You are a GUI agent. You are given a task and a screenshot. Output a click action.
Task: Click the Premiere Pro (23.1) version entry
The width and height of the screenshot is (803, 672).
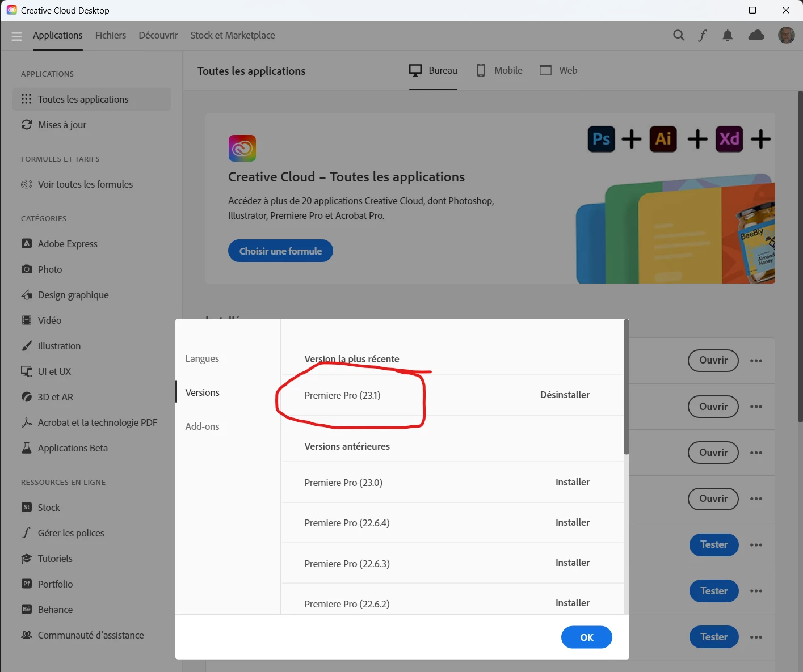click(x=342, y=395)
